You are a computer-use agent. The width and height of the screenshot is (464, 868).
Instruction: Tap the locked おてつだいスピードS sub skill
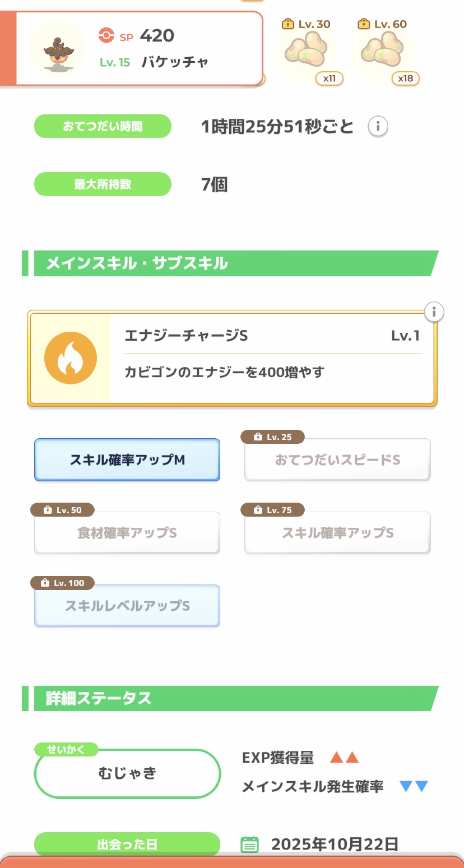pos(337,460)
